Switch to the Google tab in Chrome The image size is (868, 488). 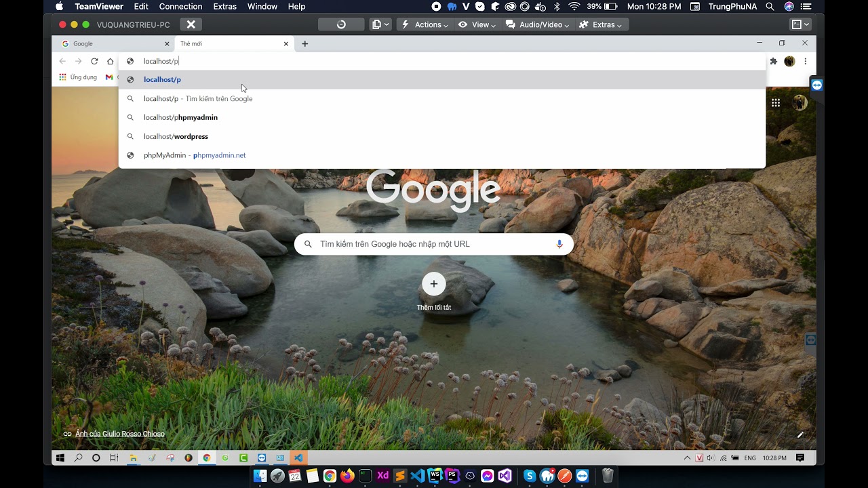(x=113, y=43)
